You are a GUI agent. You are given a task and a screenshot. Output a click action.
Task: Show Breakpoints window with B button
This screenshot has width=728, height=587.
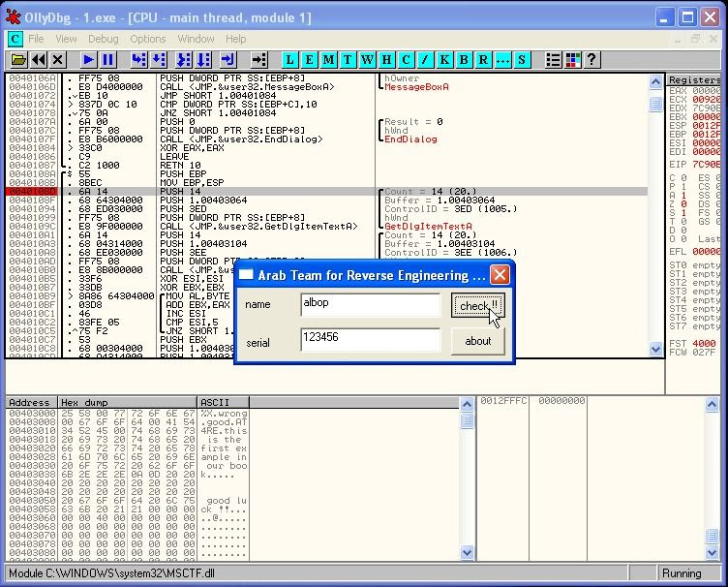click(464, 59)
